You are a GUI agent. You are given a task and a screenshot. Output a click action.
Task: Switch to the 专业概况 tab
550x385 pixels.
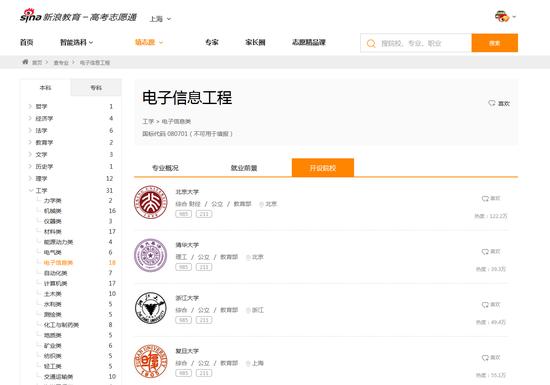(165, 168)
